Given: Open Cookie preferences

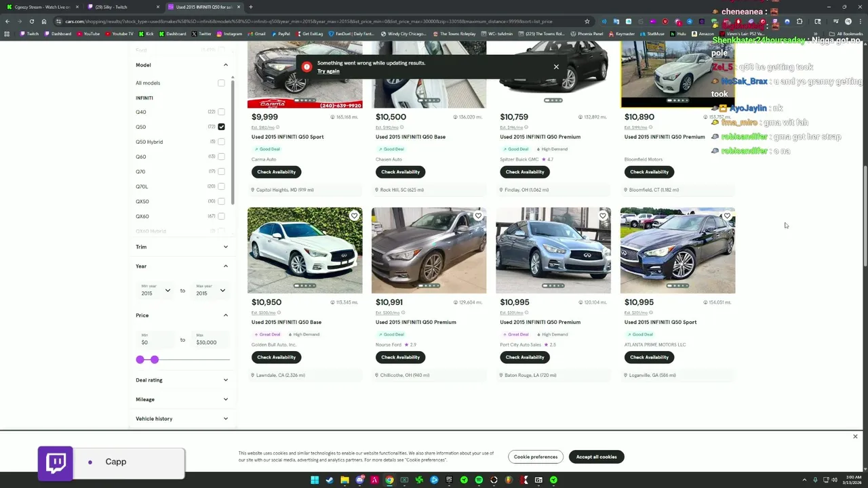Looking at the screenshot, I should [535, 457].
